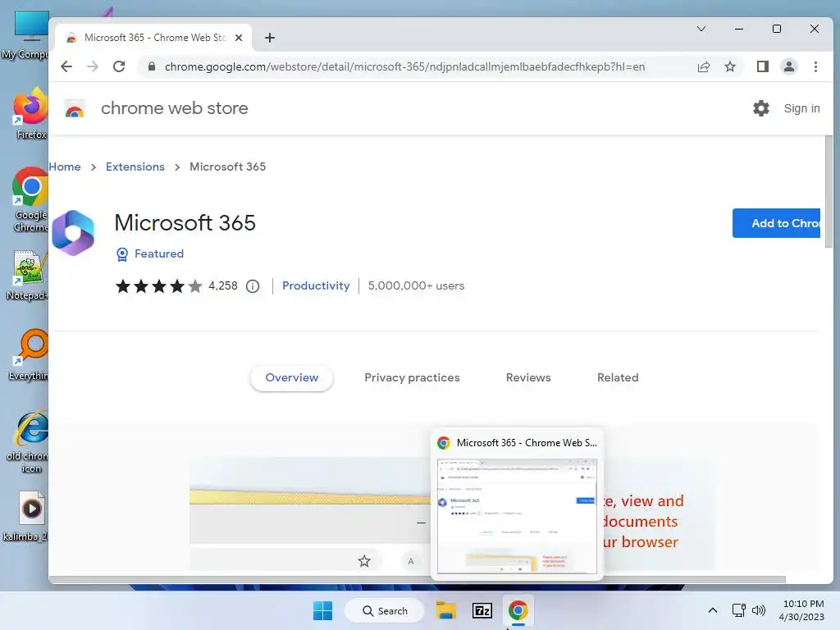Go to Home breadcrumb link
Image resolution: width=840 pixels, height=630 pixels.
(64, 167)
